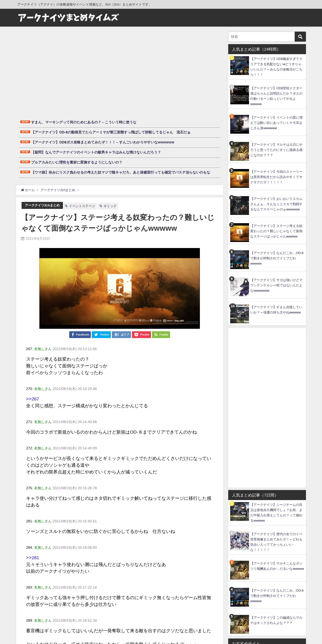Follow the >>281 reply anchor
The width and height of the screenshot is (322, 644).
click(x=33, y=558)
